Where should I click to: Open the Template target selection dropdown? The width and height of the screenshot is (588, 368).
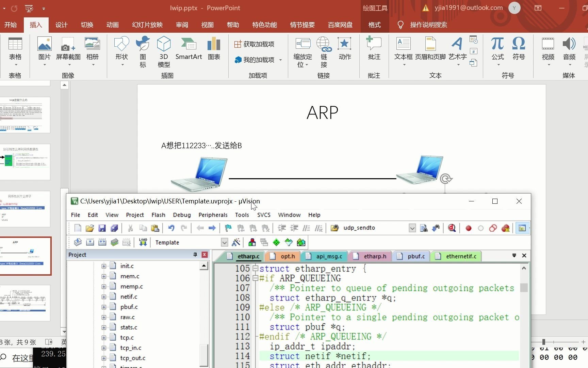coord(224,242)
